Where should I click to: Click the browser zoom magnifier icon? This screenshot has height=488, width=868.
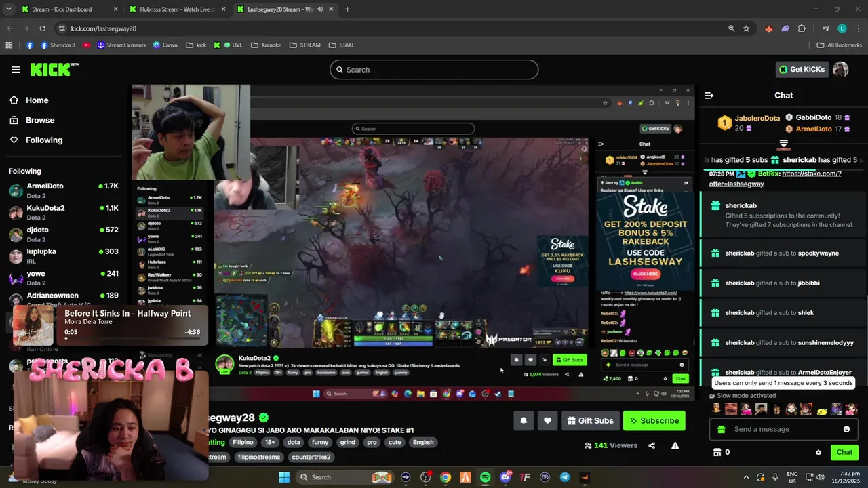point(731,28)
